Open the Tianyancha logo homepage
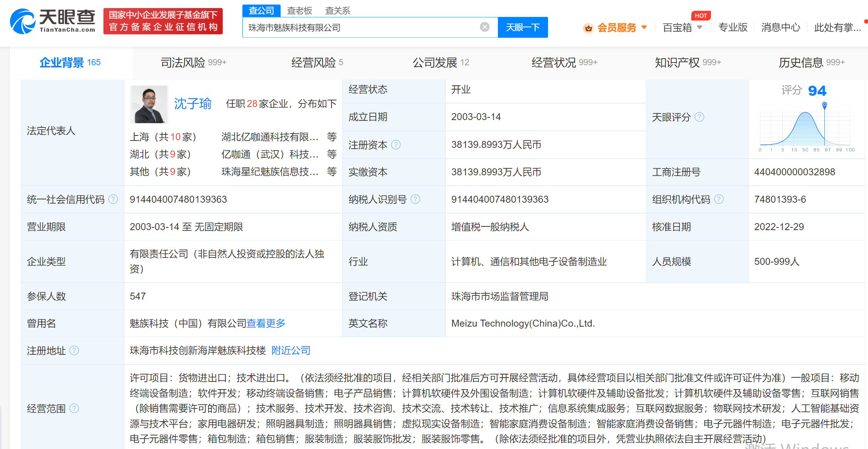 [52, 21]
